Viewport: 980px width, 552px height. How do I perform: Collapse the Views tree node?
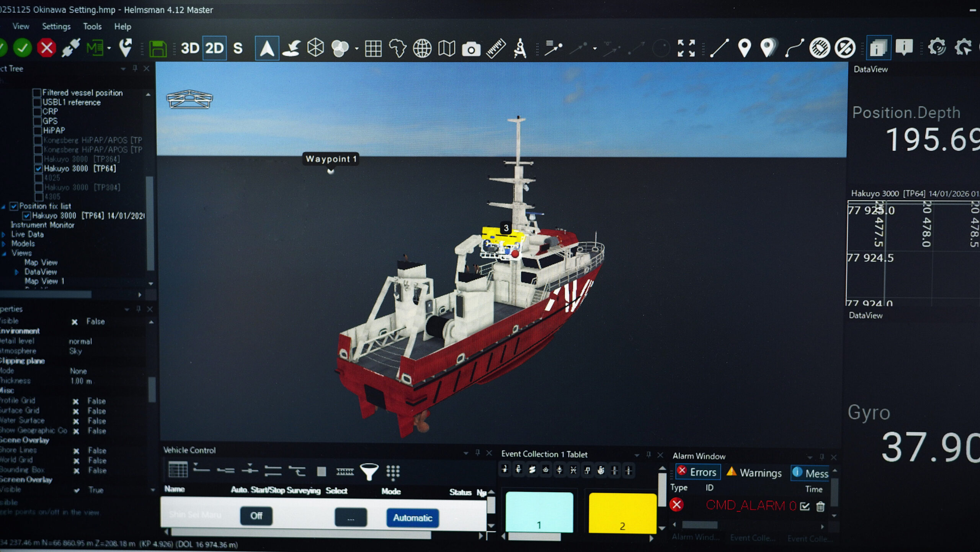(x=4, y=254)
